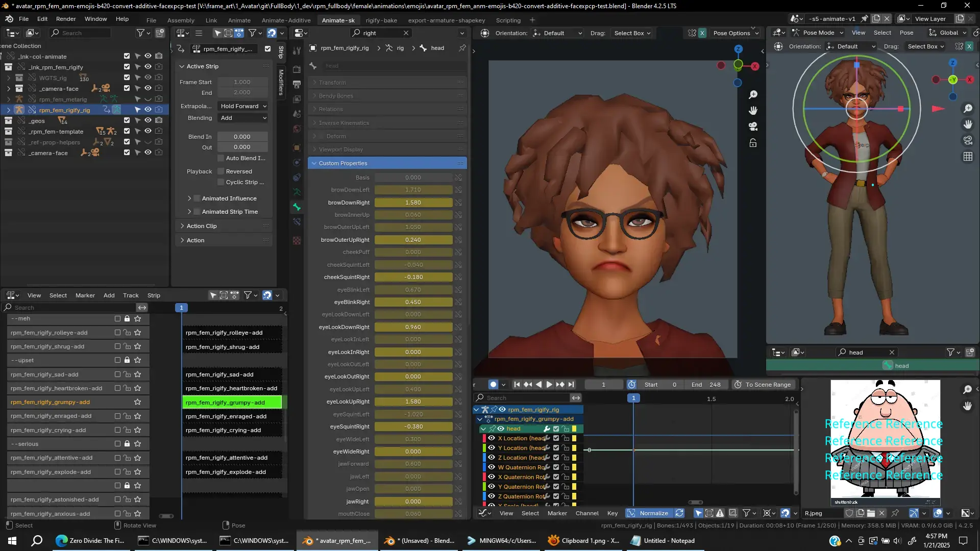980x551 pixels.
Task: Click the perspective grid icon in right viewport
Action: point(968,157)
